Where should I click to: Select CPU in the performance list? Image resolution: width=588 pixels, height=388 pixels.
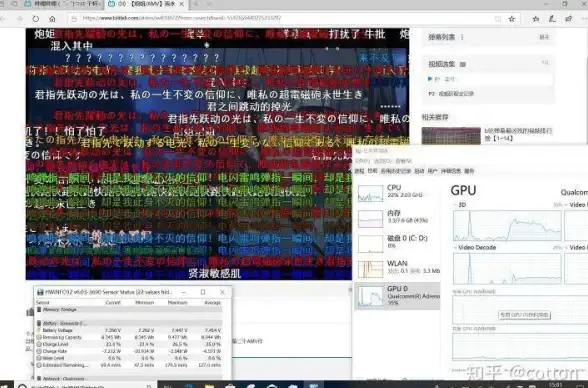point(398,192)
